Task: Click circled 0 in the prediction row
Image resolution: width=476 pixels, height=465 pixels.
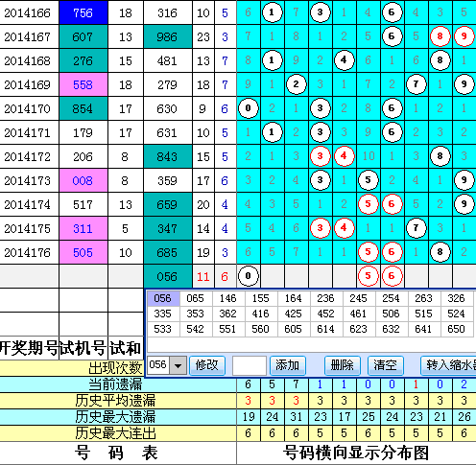Action: click(249, 276)
